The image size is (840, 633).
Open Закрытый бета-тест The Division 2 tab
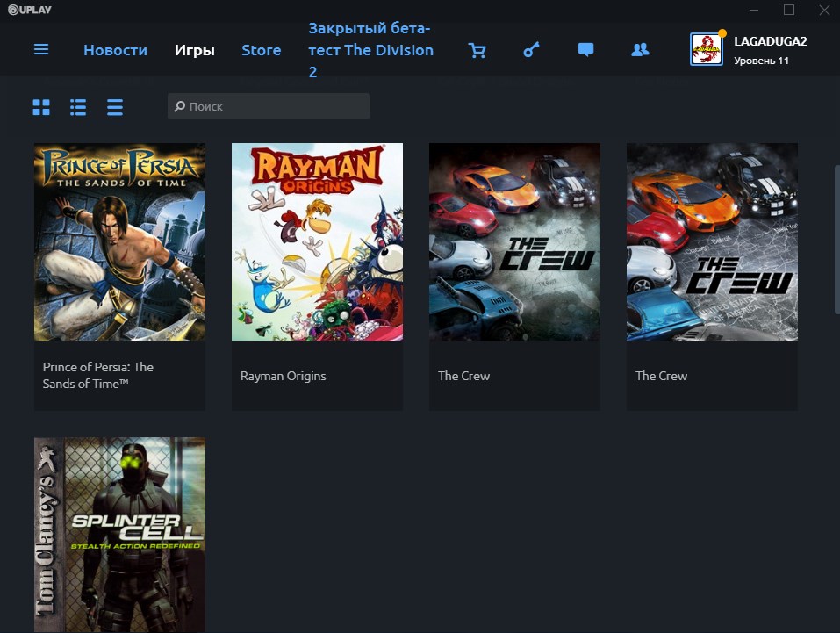point(370,50)
